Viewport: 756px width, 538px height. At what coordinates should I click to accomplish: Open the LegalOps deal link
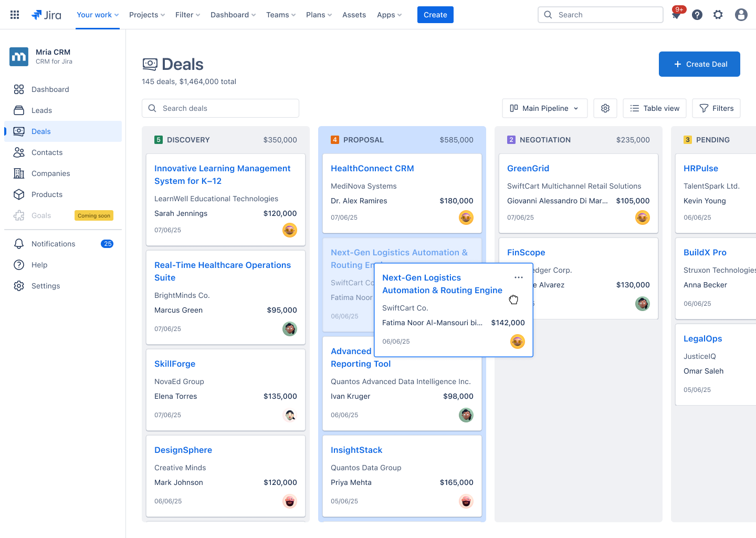click(x=703, y=338)
